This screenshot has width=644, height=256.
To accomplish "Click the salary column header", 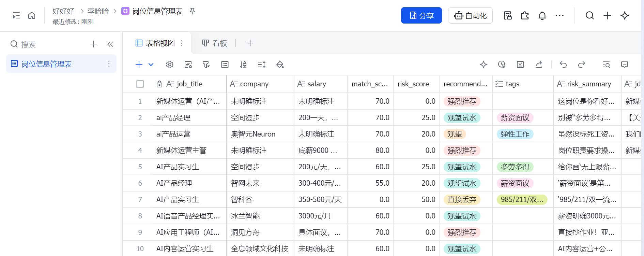I will [321, 84].
